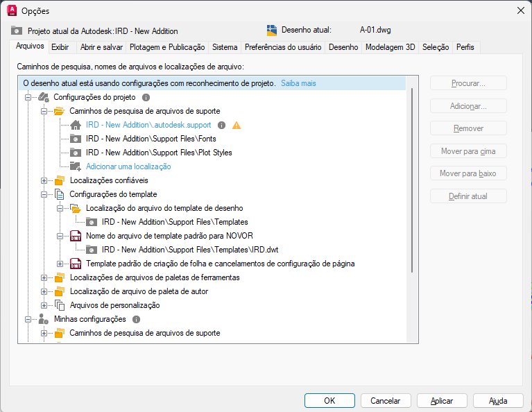Click the DWT icon for Nome do arquivo de template

coord(76,236)
